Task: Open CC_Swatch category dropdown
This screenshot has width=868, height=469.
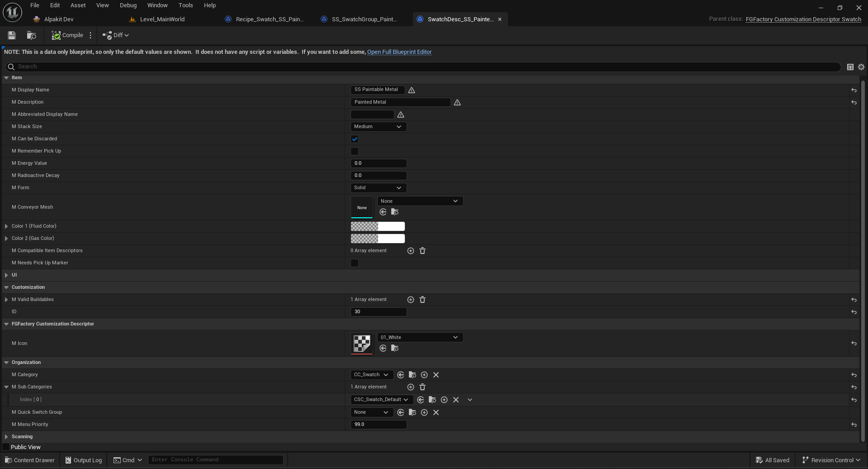Action: click(372, 375)
